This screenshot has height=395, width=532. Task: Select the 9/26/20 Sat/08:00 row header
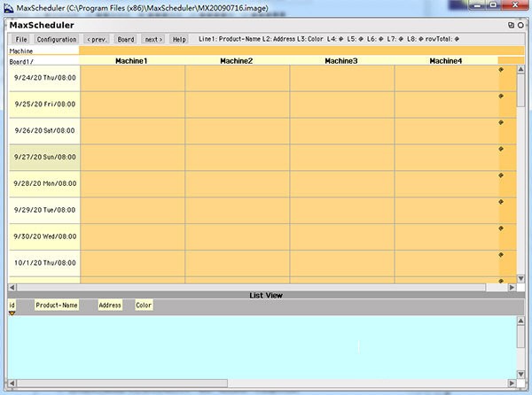[x=44, y=131]
